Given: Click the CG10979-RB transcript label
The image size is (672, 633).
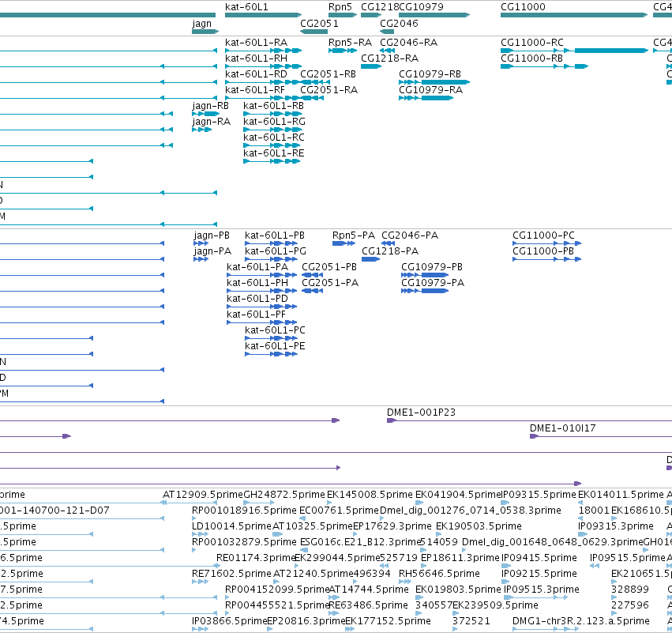Looking at the screenshot, I should click(430, 74).
